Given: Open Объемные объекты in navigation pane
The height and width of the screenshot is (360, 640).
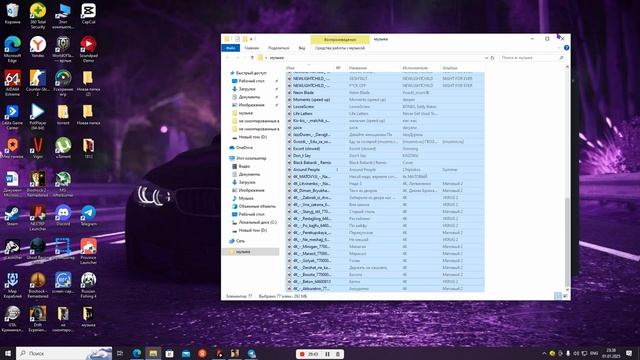Looking at the screenshot, I should (257, 206).
